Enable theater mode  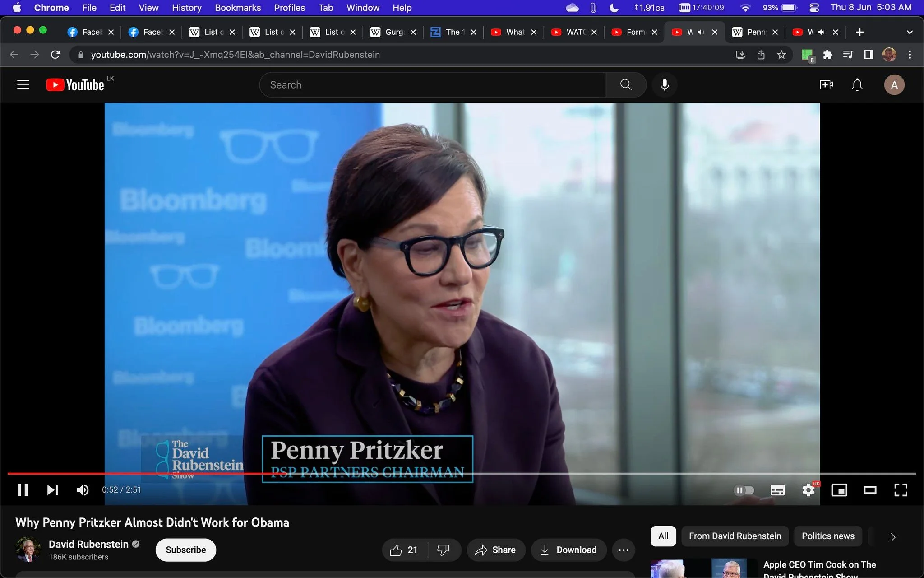point(870,490)
